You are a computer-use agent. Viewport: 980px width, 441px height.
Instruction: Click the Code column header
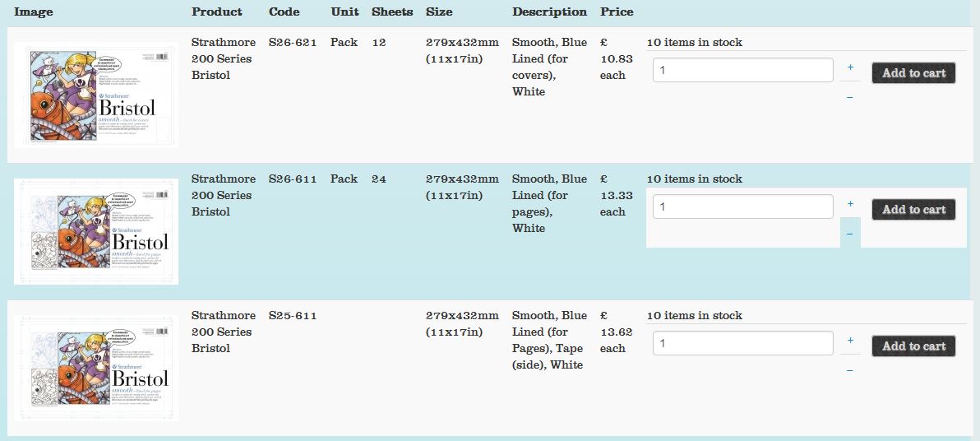pyautogui.click(x=284, y=12)
